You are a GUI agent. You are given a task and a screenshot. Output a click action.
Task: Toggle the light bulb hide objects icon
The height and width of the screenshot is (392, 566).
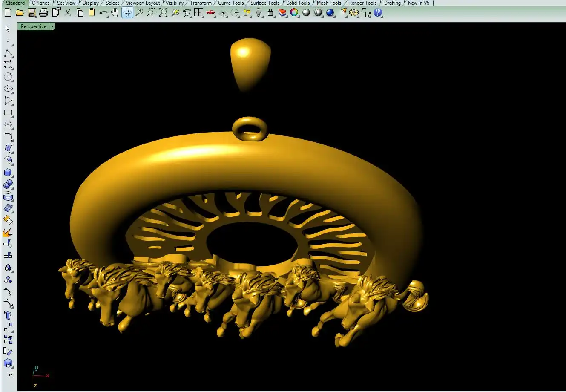(259, 13)
